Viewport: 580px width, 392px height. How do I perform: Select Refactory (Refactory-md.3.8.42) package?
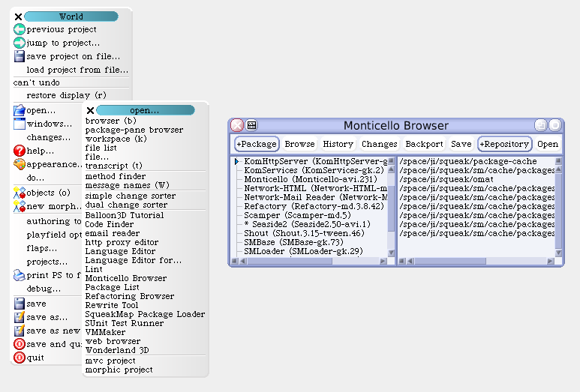click(x=314, y=206)
